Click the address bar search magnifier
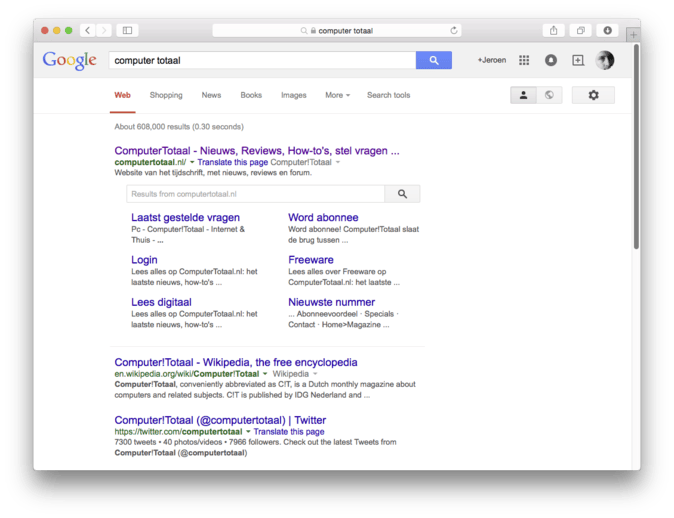 click(304, 31)
